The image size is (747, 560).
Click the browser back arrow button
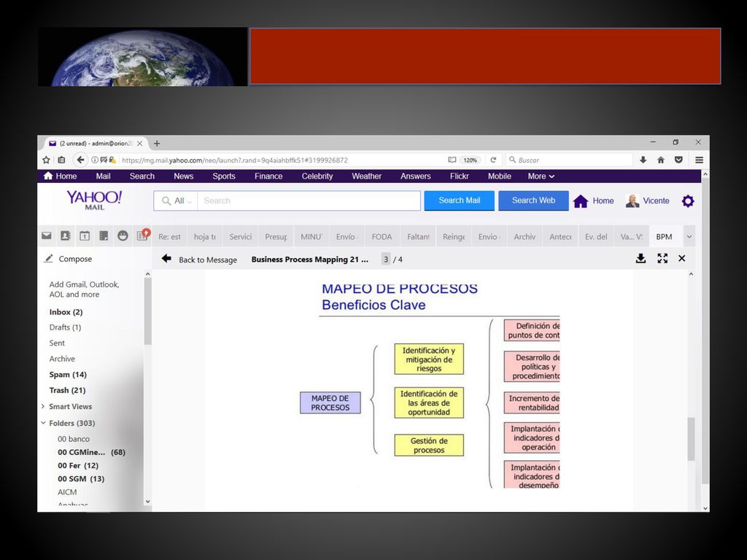pyautogui.click(x=80, y=160)
